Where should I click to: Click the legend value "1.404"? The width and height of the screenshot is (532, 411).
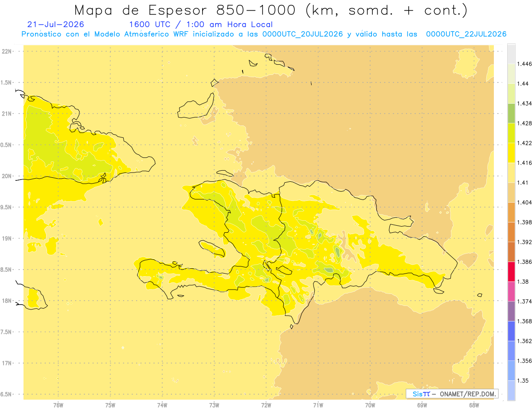click(524, 202)
